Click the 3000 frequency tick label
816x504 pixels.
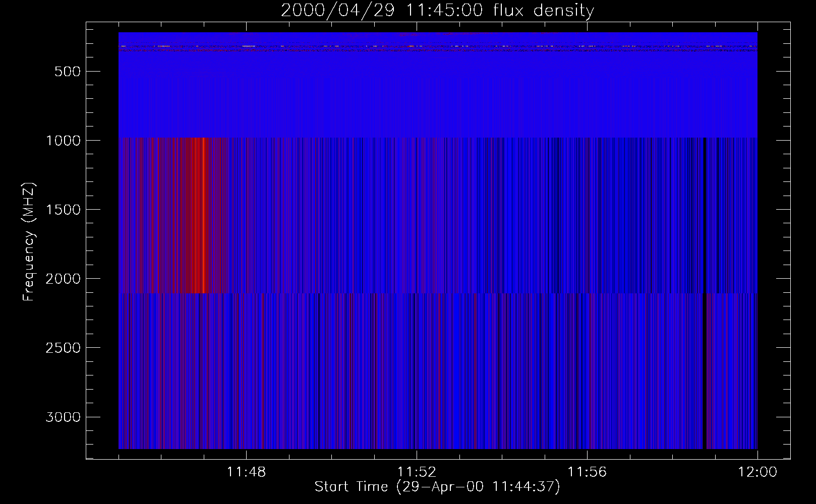coord(63,417)
